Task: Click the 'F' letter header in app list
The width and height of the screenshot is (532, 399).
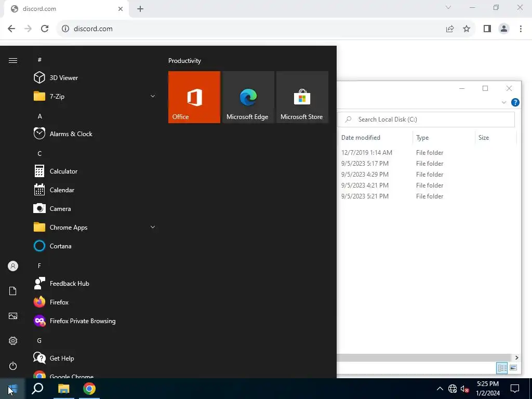Action: click(39, 265)
